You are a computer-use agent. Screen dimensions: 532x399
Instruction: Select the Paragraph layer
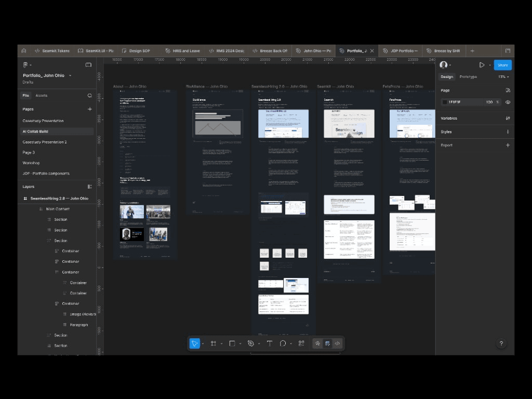[x=79, y=325]
